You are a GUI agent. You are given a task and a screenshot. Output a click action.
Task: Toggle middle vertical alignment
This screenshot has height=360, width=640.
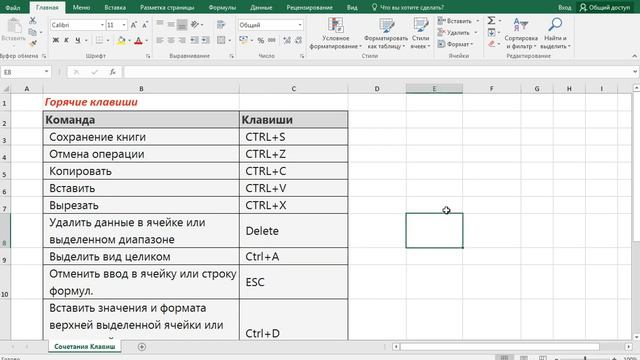[x=171, y=24]
